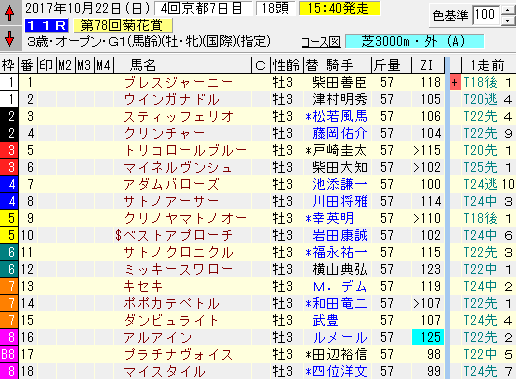Click the M2 mark column header

coord(66,65)
